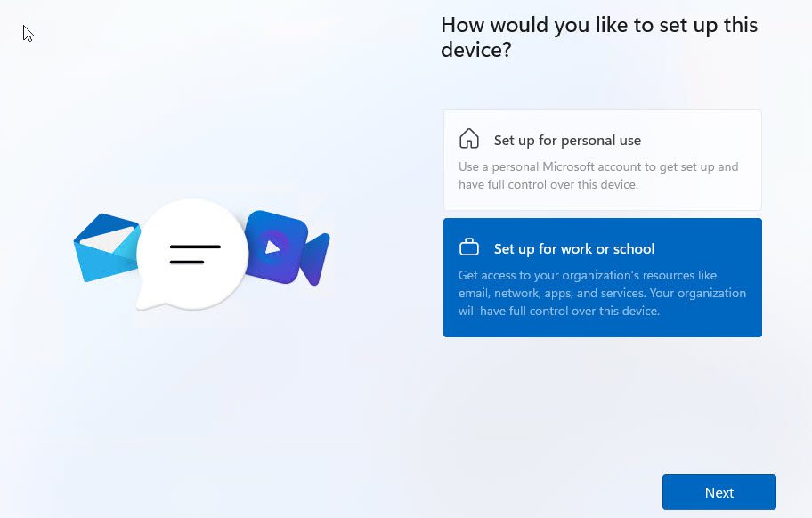The height and width of the screenshot is (518, 812).
Task: Click the home icon for personal use
Action: click(x=469, y=139)
